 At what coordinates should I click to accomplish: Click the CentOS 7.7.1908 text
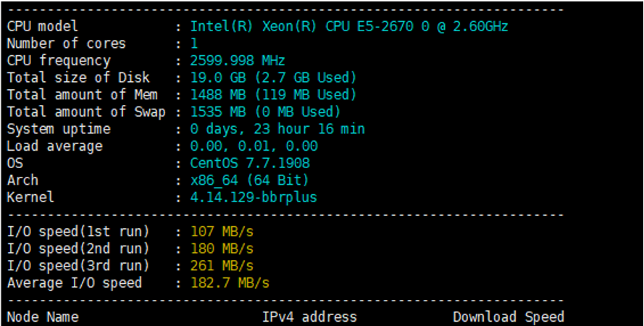[x=250, y=164]
